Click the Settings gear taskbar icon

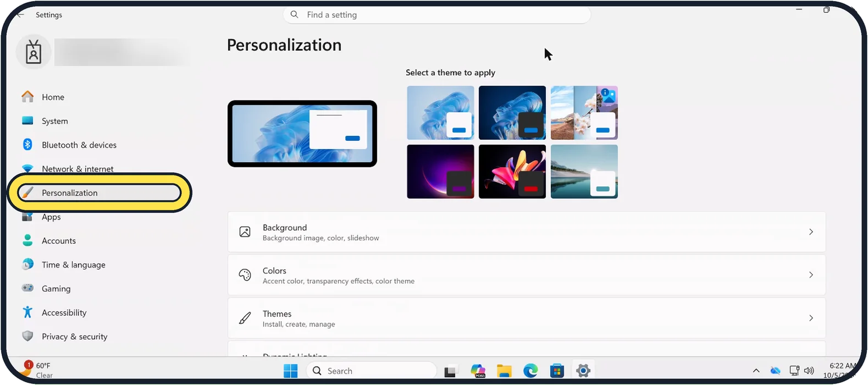(583, 371)
